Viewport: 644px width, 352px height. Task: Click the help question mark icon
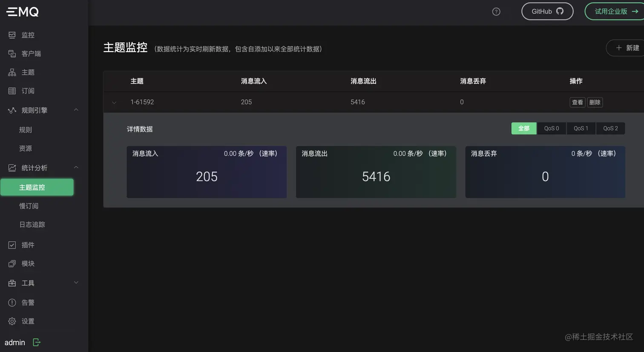point(496,12)
